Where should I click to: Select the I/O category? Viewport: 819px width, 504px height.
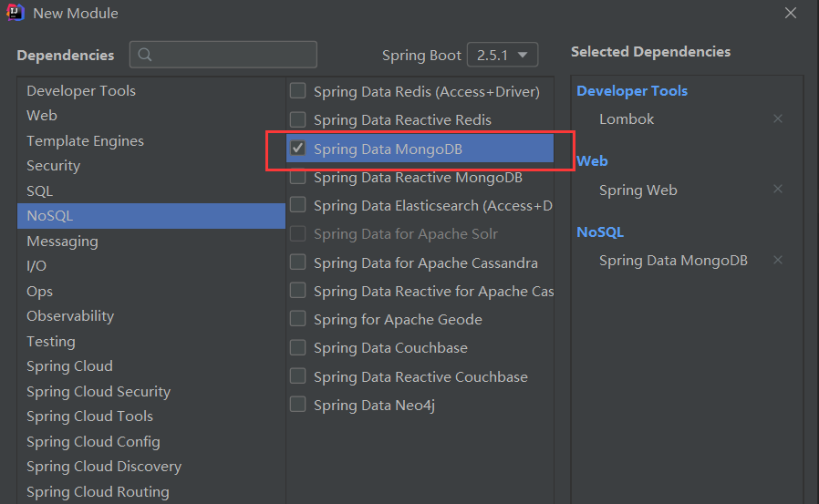tap(151, 266)
